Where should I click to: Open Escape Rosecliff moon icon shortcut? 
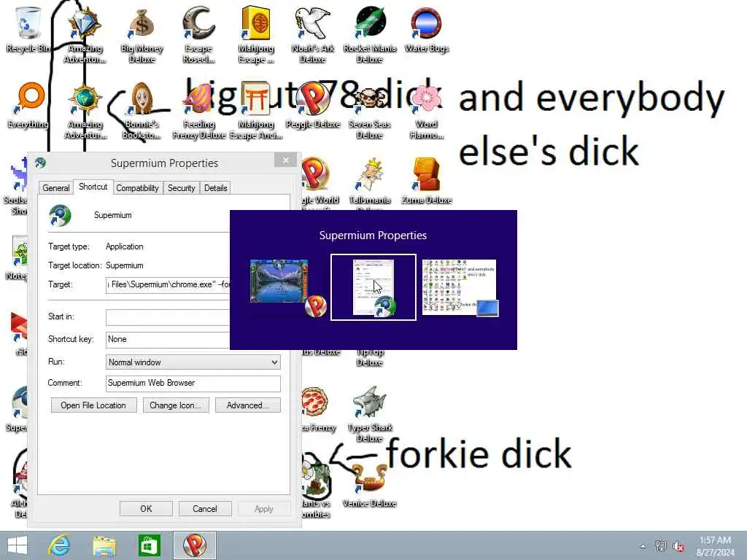pos(198,34)
